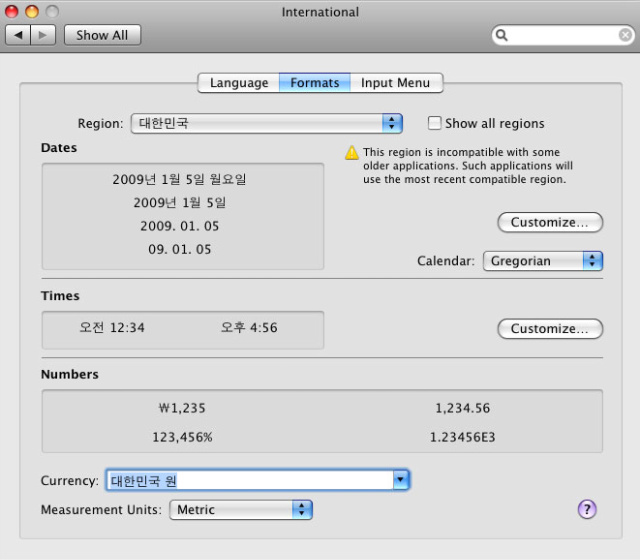This screenshot has height=560, width=640.
Task: Click the magnifying glass search icon
Action: coord(502,36)
